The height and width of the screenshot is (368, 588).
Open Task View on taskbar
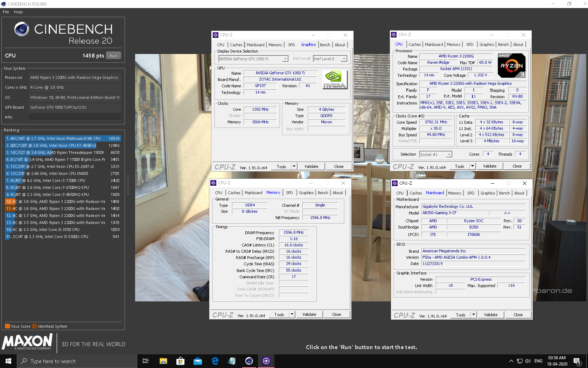coord(146,361)
